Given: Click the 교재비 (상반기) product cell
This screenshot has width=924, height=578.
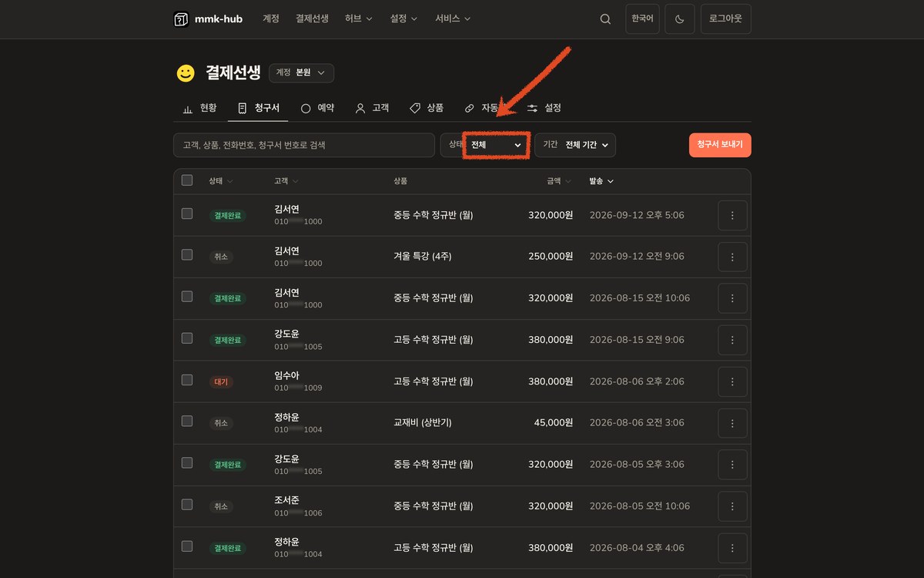Looking at the screenshot, I should click(423, 422).
